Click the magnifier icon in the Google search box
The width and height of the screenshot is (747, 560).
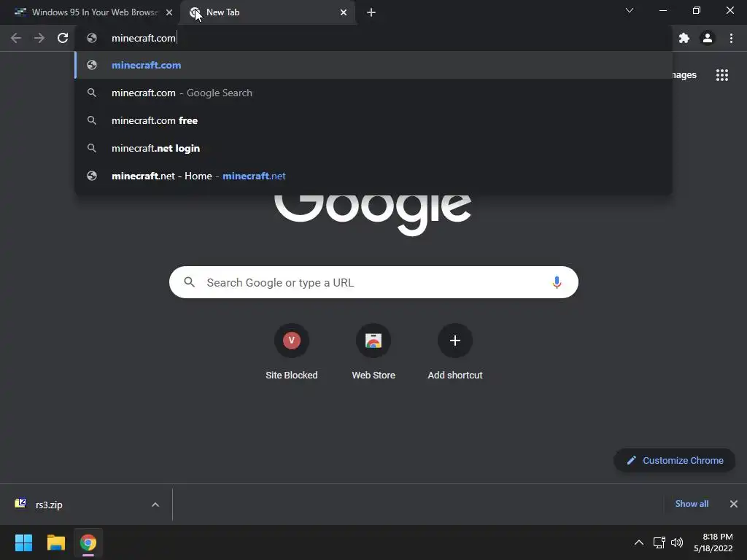tap(190, 282)
